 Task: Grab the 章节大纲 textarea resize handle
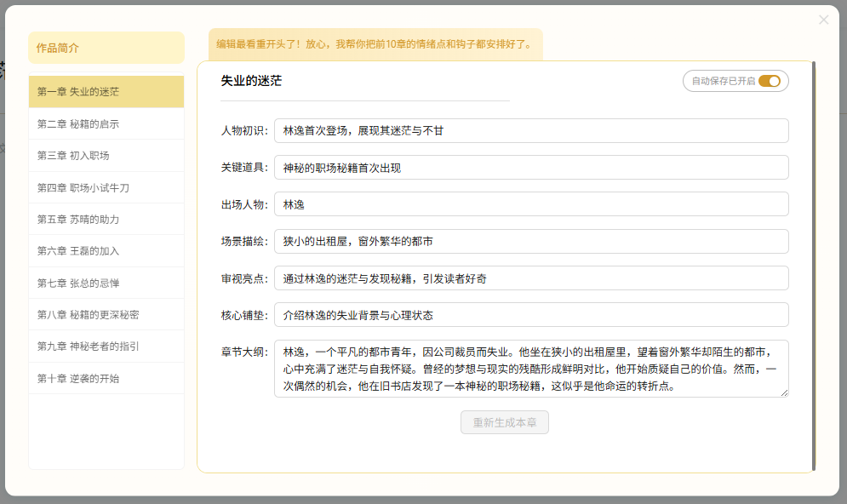784,393
